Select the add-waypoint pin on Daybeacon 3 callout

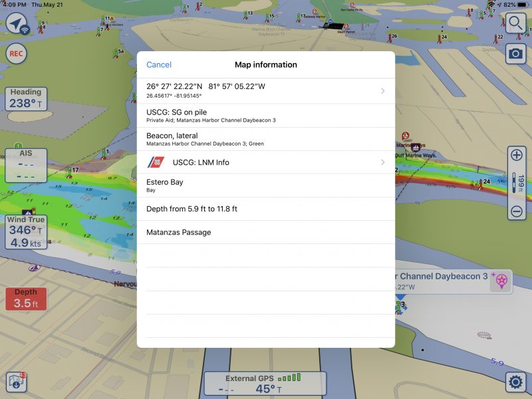tap(501, 281)
